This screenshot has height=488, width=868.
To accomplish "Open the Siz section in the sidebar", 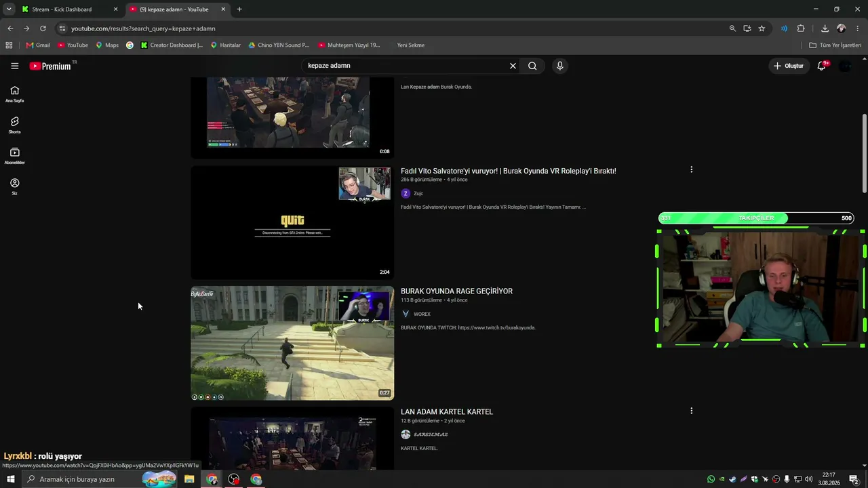I will pos(14,186).
